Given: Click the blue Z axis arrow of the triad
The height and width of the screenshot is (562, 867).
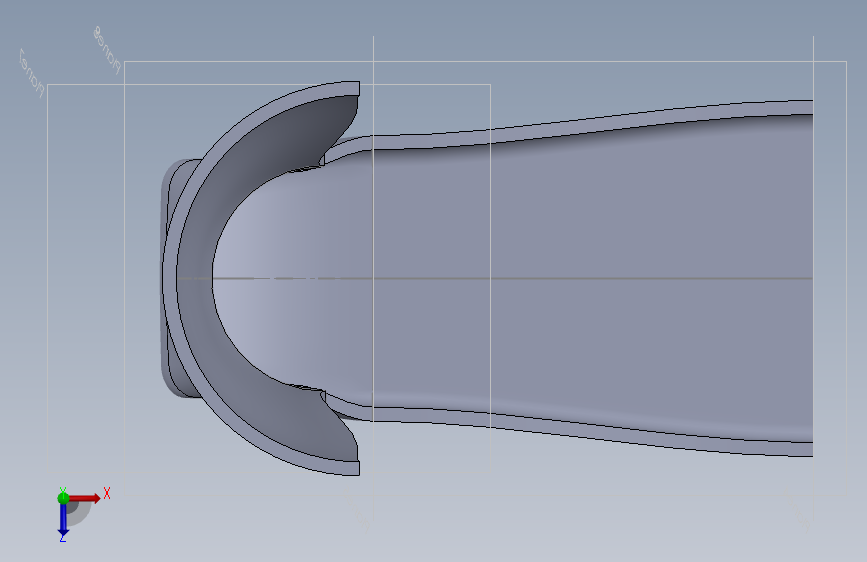Looking at the screenshot, I should click(63, 520).
